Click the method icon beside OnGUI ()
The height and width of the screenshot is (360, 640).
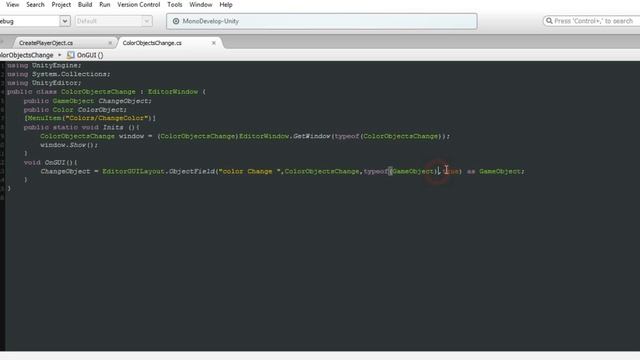tap(70, 55)
